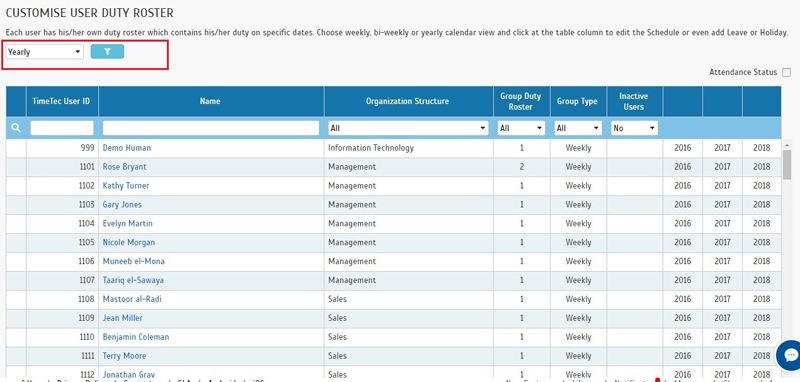Open Demo Human user link
800x382 pixels.
pyautogui.click(x=127, y=148)
